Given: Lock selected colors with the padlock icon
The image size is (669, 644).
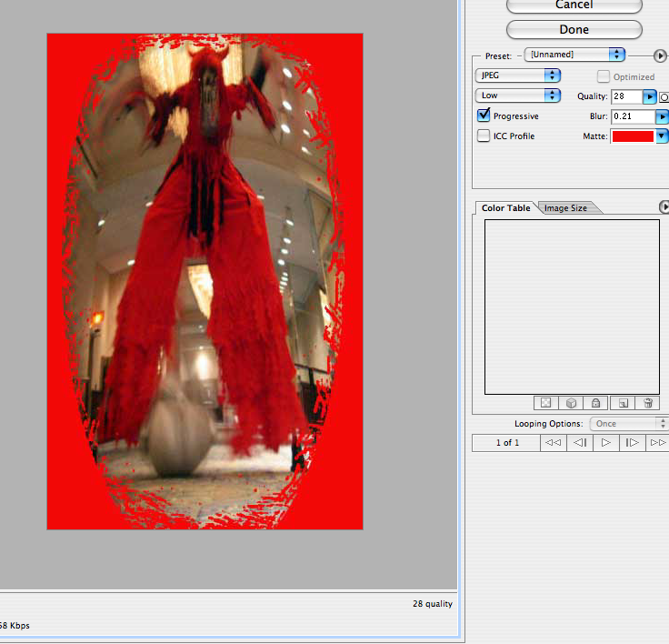Looking at the screenshot, I should 596,403.
